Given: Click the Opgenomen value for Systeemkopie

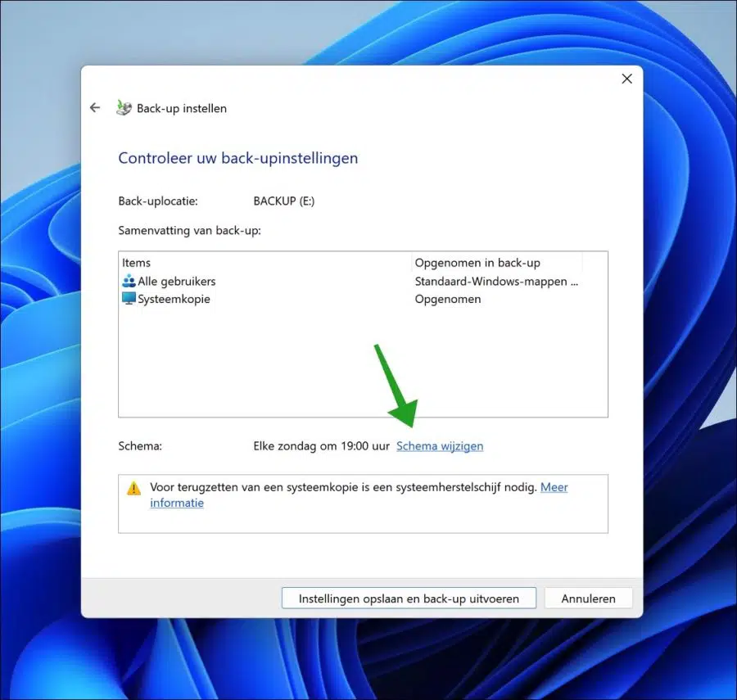Looking at the screenshot, I should point(447,299).
